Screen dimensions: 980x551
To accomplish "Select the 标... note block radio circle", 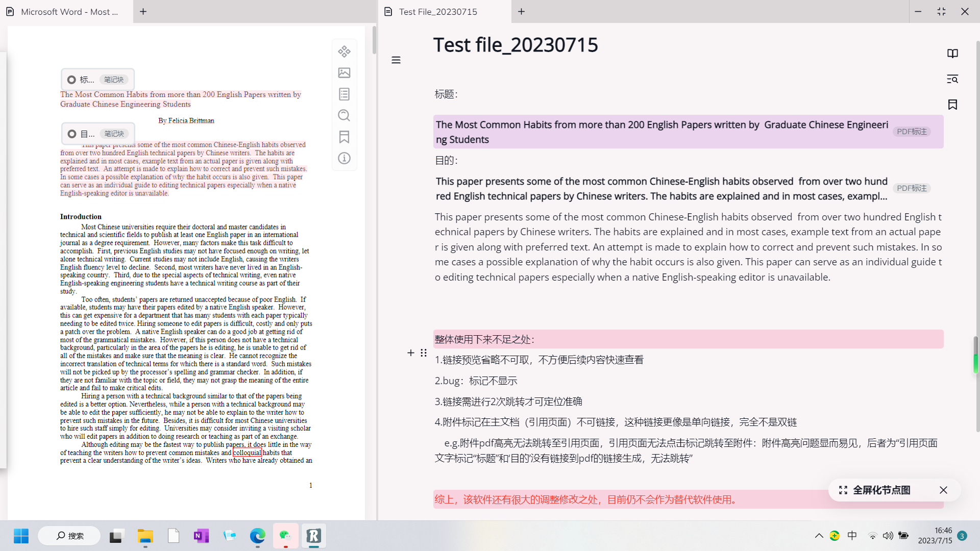I will [x=72, y=80].
